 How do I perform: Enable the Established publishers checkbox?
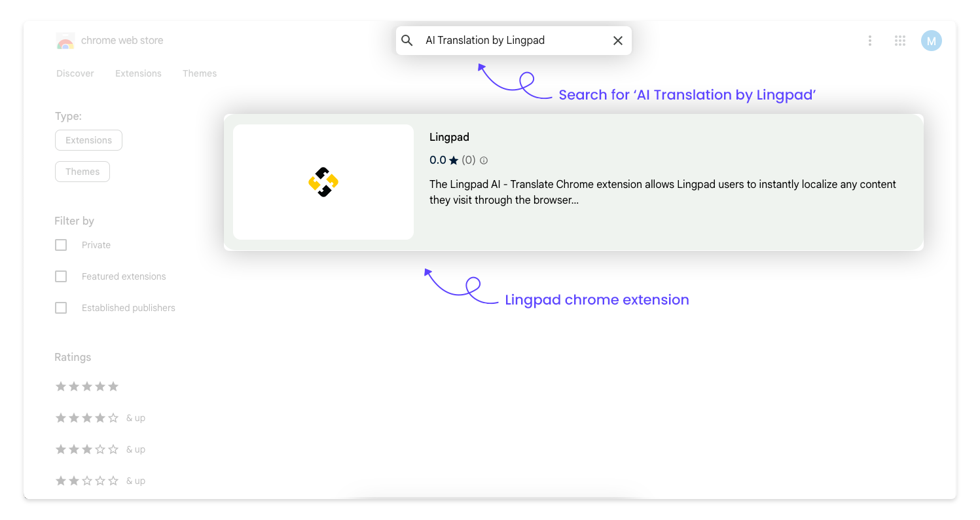tap(61, 308)
